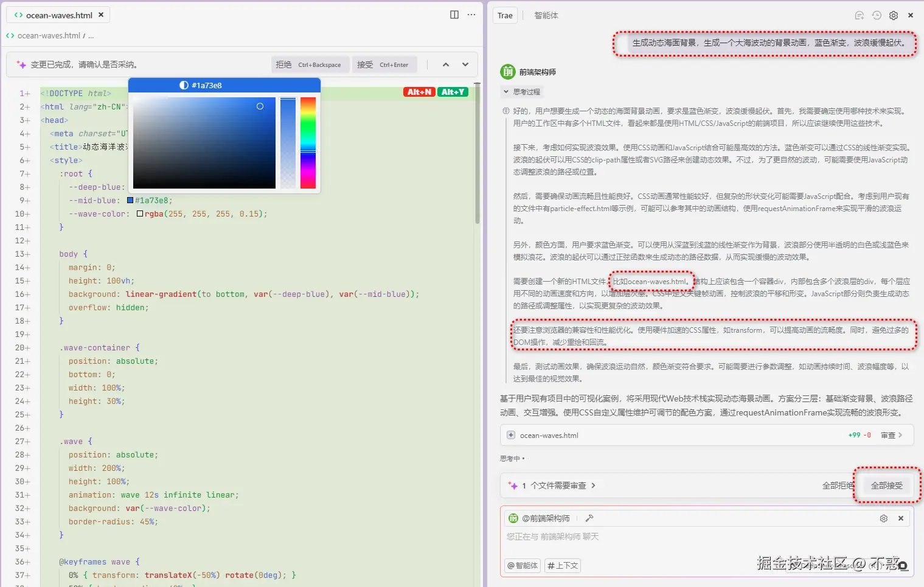Click the green Alt+Y accept badge
Viewport: 924px width, 587px height.
[453, 92]
